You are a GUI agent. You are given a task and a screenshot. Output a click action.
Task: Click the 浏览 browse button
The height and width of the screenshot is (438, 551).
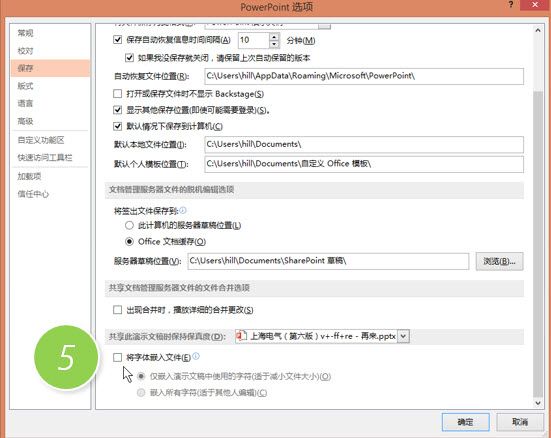[499, 261]
